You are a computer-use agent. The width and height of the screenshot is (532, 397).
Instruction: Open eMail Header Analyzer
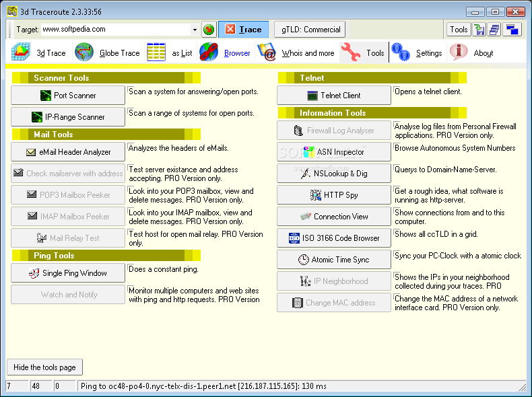tap(68, 152)
